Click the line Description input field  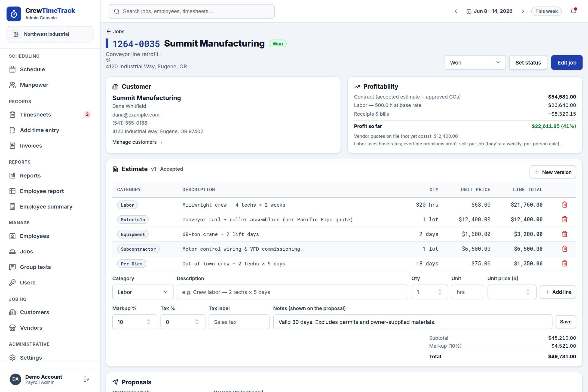[x=292, y=292]
